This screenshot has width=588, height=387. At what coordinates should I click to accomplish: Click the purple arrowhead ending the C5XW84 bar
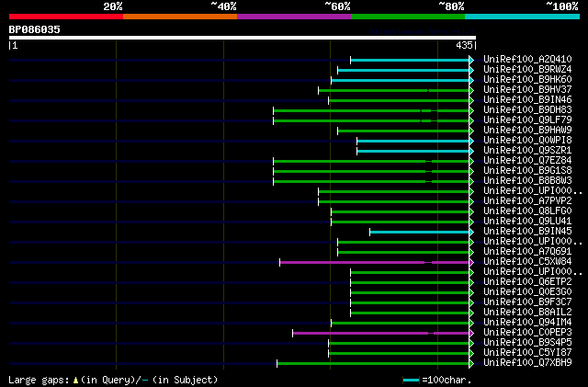tap(471, 263)
